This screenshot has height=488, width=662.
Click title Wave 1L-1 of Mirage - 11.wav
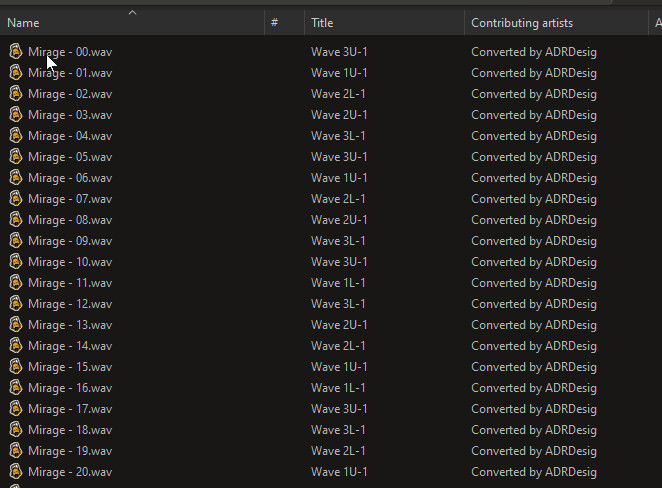tap(338, 283)
